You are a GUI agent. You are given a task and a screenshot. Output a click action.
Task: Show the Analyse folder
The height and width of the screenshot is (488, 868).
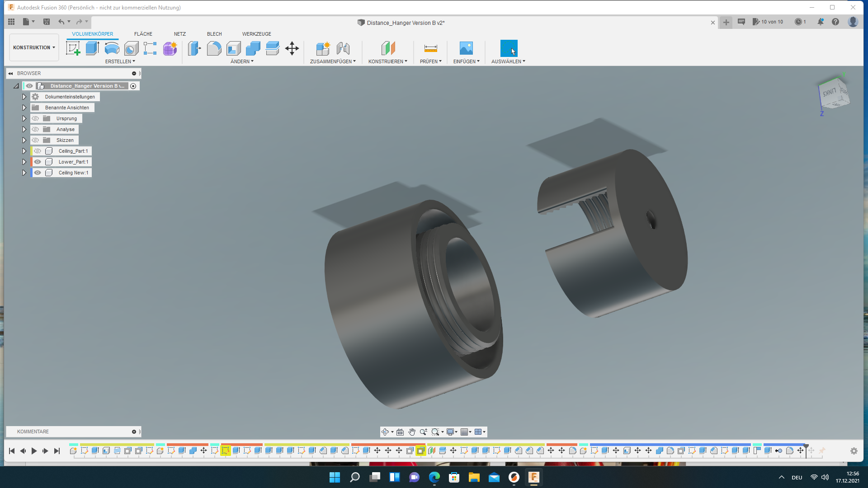[x=35, y=129]
